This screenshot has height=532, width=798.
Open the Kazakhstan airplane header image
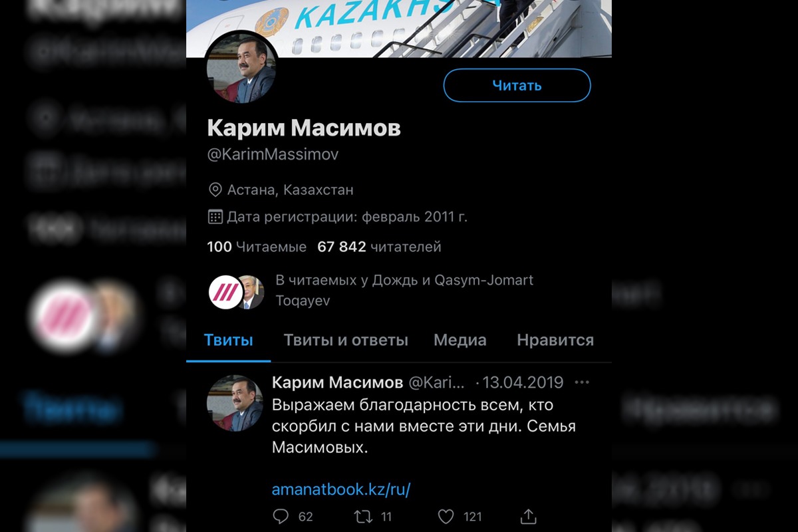click(x=399, y=29)
